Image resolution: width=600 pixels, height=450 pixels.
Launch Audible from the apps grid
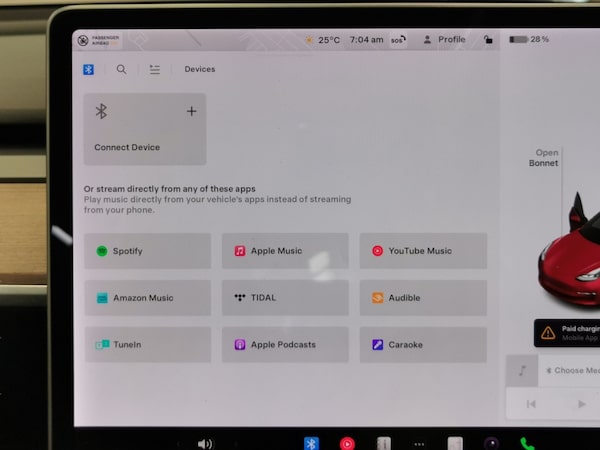coord(423,298)
